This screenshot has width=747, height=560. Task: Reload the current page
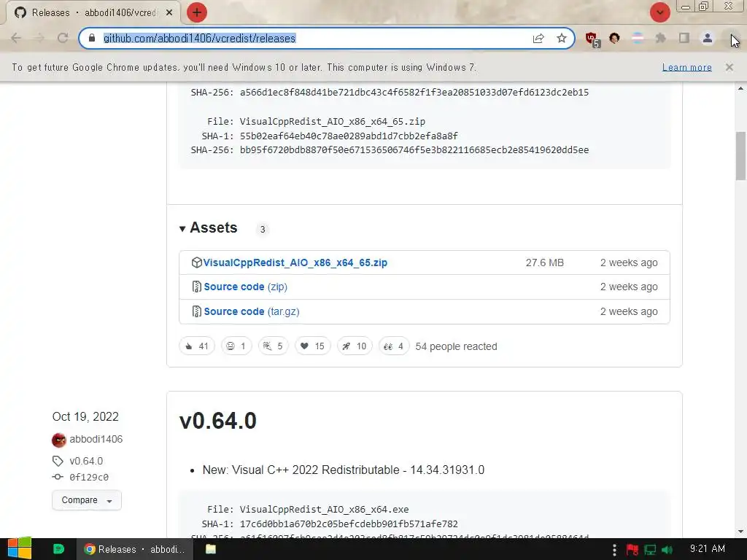coord(63,38)
